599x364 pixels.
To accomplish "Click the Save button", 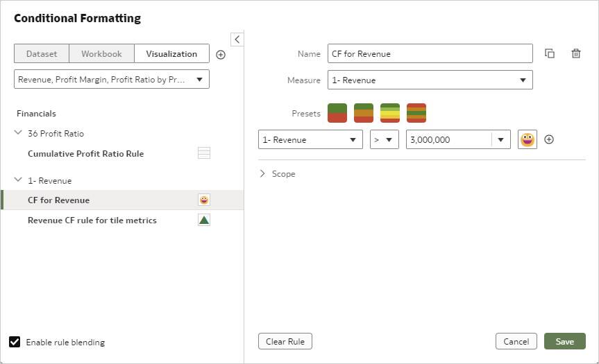I will tap(564, 341).
